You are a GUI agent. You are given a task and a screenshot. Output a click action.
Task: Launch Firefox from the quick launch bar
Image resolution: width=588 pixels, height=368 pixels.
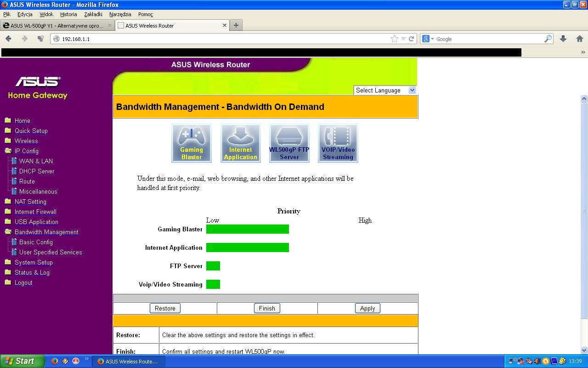[55, 361]
